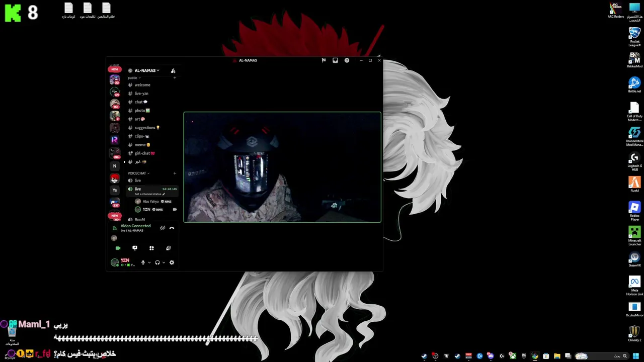The width and height of the screenshot is (644, 362).
Task: Disconnect from the voice call
Action: click(x=172, y=228)
